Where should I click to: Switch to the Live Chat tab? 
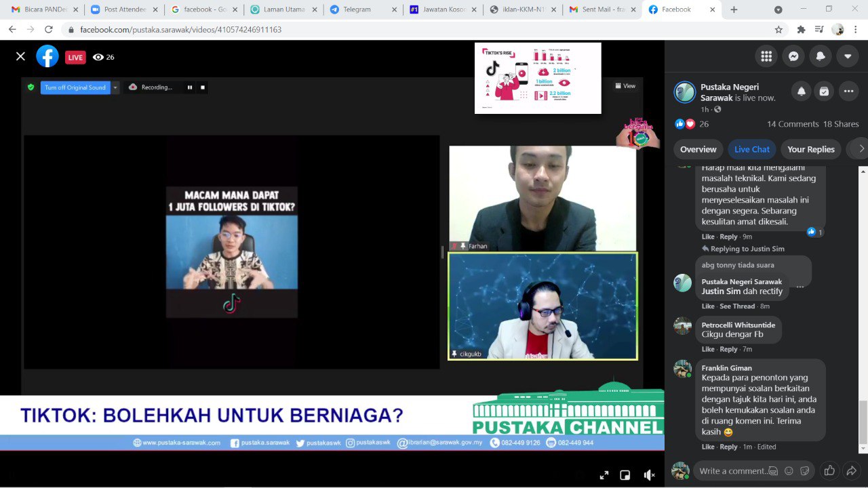752,149
